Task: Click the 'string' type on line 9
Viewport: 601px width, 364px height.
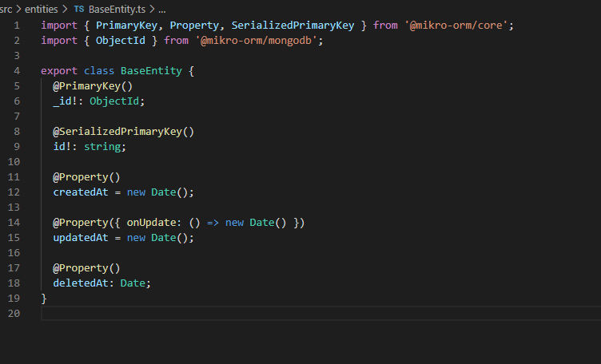Action: 102,147
